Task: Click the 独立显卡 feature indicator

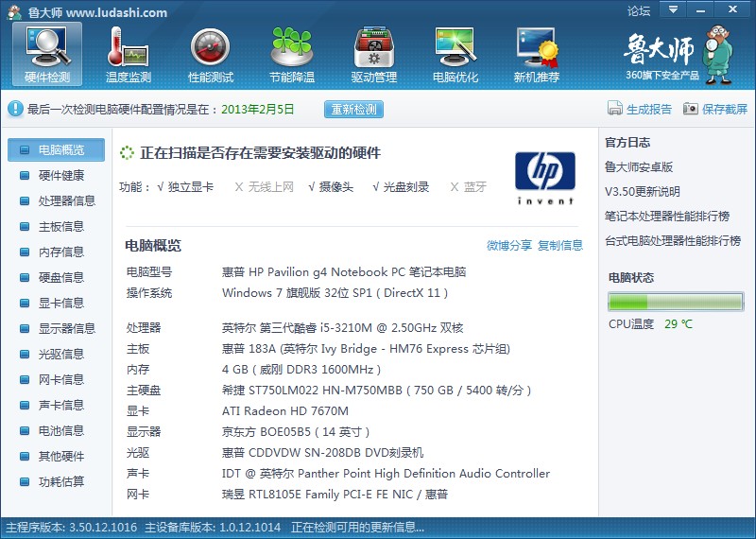Action: (185, 187)
